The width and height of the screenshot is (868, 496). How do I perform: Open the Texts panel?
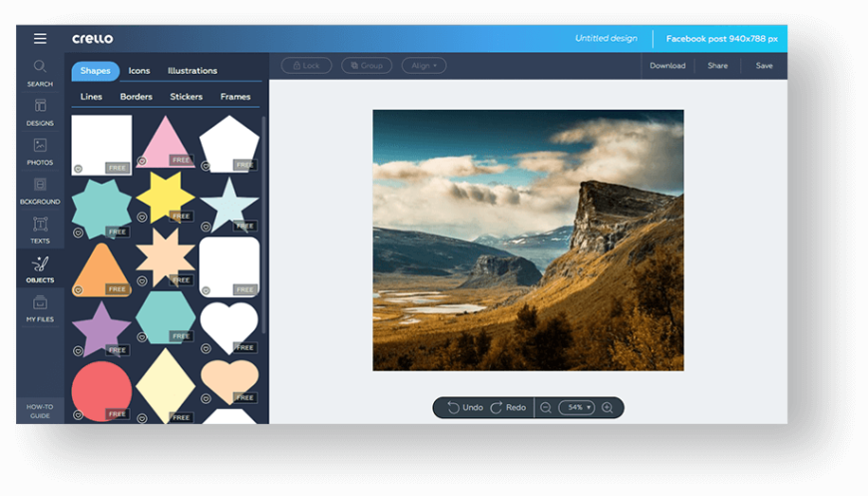tap(40, 230)
